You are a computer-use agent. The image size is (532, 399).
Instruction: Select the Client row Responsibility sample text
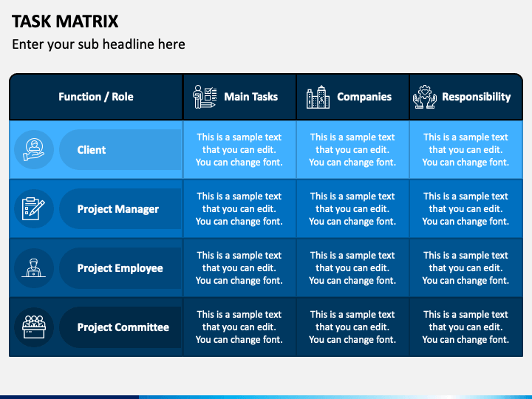[465, 149]
